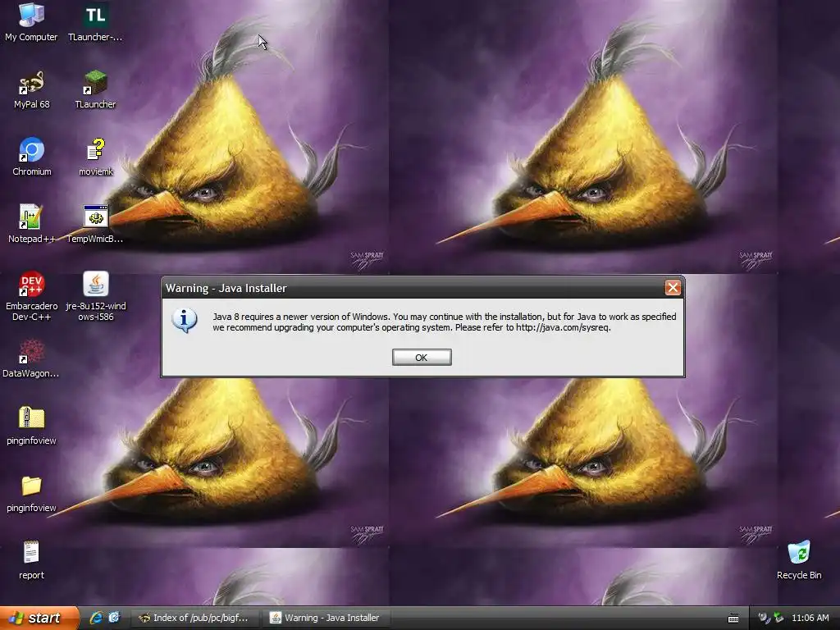Click the second system tray icon near the clock
840x630 pixels.
point(778,618)
